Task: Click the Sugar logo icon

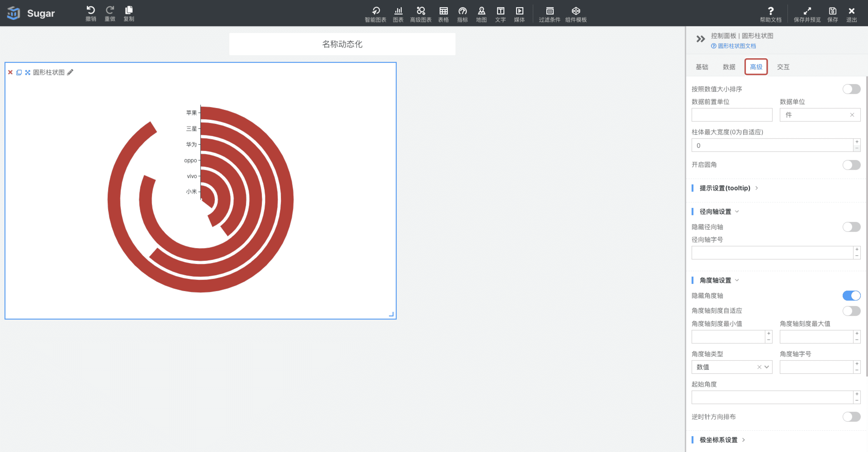Action: pos(14,13)
